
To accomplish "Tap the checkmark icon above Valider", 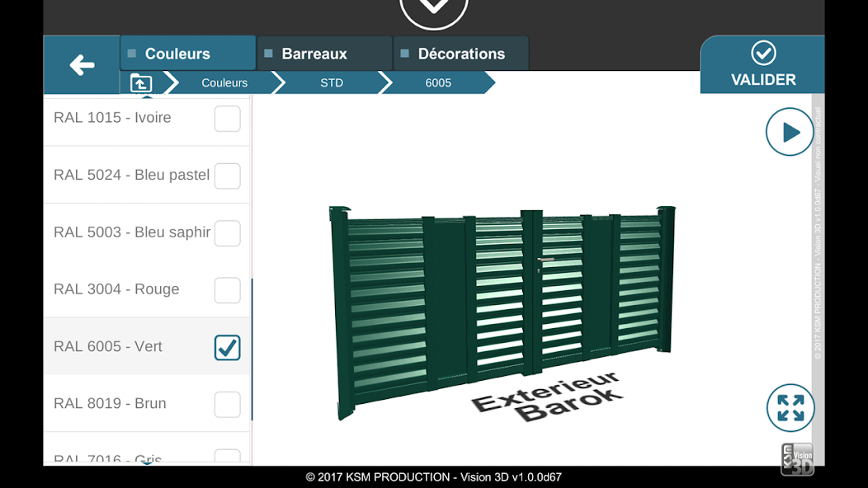I will point(763,54).
